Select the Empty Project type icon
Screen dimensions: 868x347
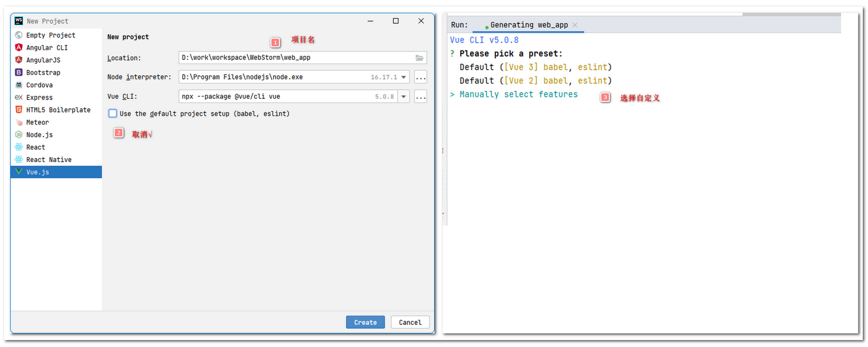[x=19, y=35]
